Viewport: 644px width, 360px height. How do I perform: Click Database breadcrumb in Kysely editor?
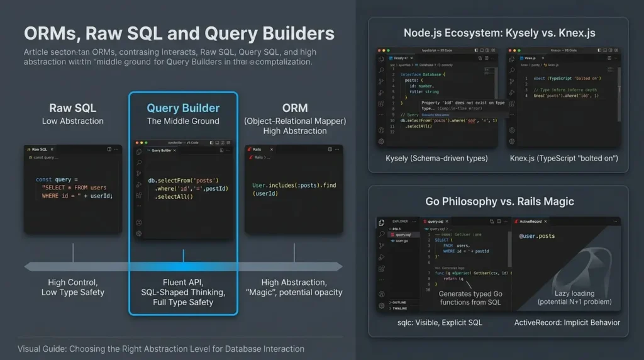(426, 65)
